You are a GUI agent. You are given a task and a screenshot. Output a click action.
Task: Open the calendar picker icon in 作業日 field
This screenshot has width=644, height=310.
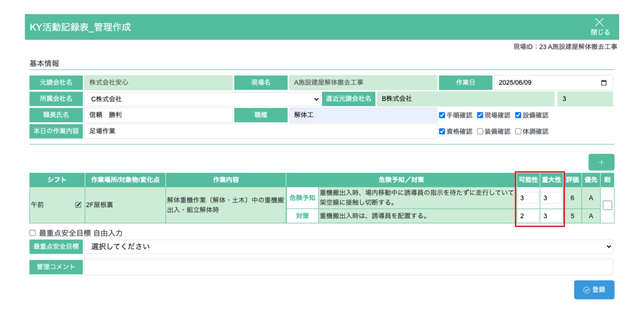[x=603, y=82]
